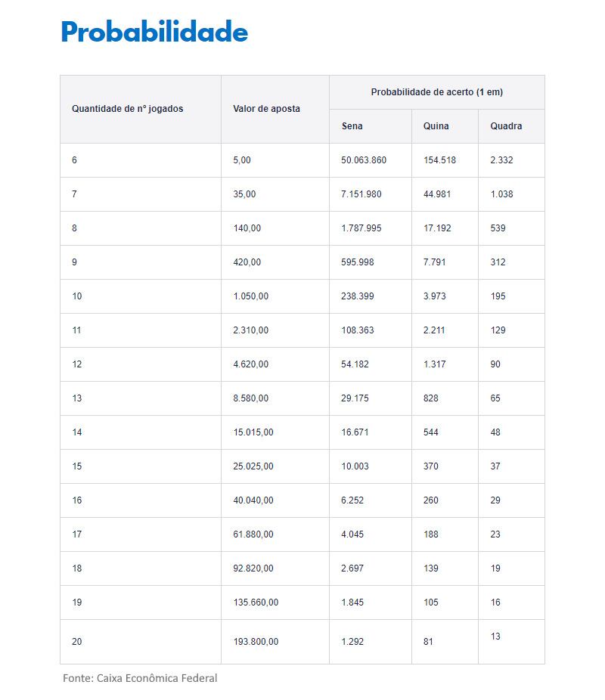This screenshot has width=605, height=700.
Task: Click the Probabilidade heading
Action: [154, 32]
